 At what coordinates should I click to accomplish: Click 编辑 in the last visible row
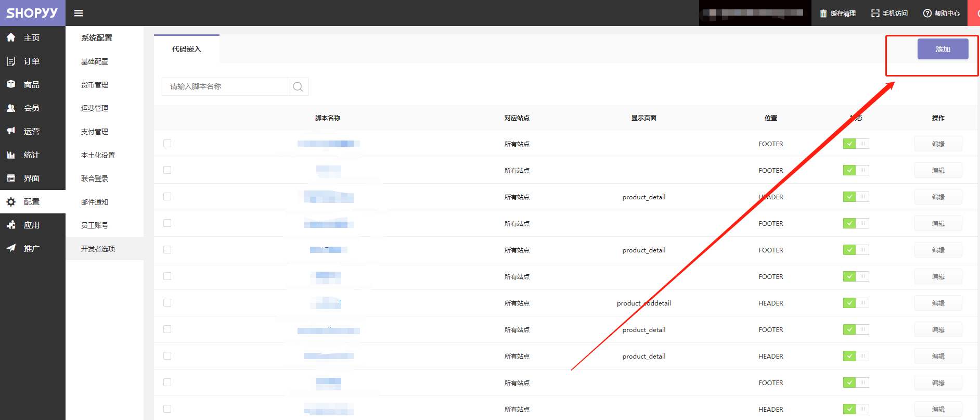[x=938, y=410]
